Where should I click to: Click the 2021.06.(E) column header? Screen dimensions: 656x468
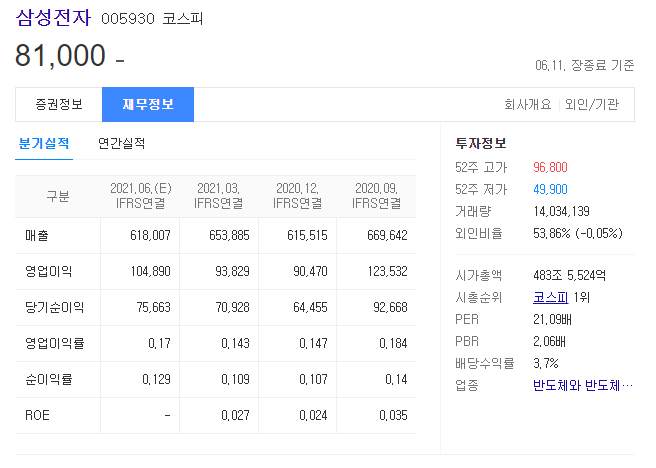(x=141, y=196)
